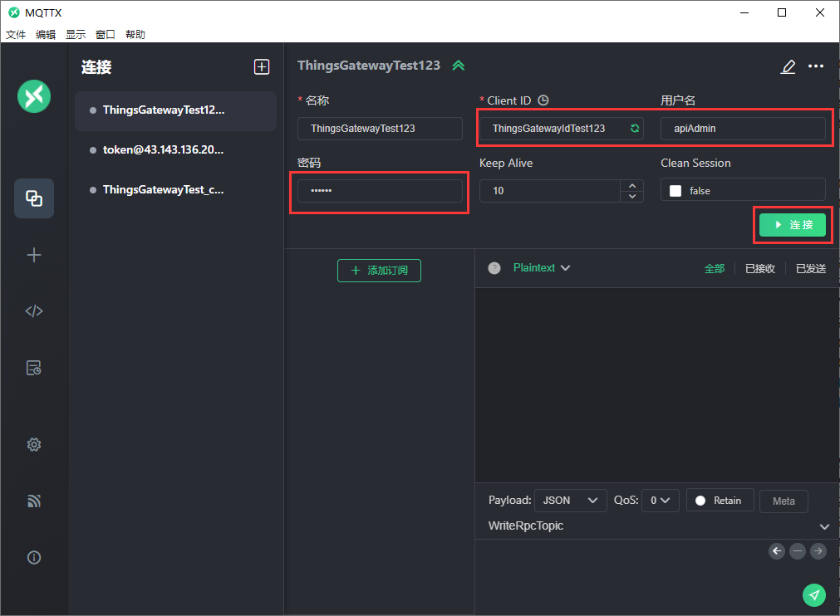Enable the Retain radio option

click(x=700, y=501)
